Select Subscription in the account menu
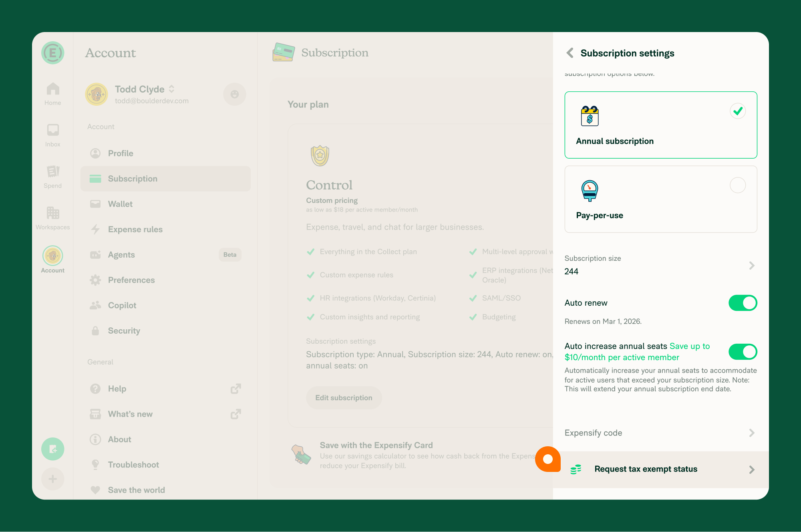Image resolution: width=801 pixels, height=532 pixels. click(x=165, y=179)
